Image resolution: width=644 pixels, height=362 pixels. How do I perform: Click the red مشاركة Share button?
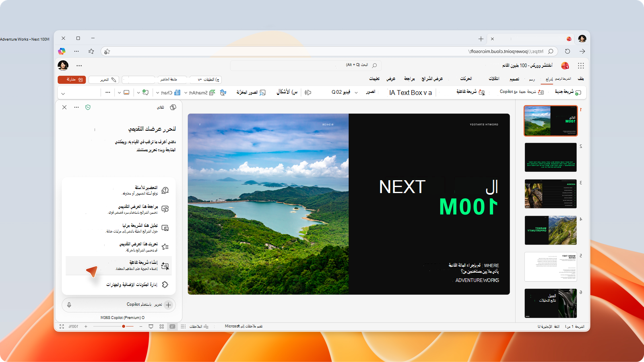[x=72, y=80]
